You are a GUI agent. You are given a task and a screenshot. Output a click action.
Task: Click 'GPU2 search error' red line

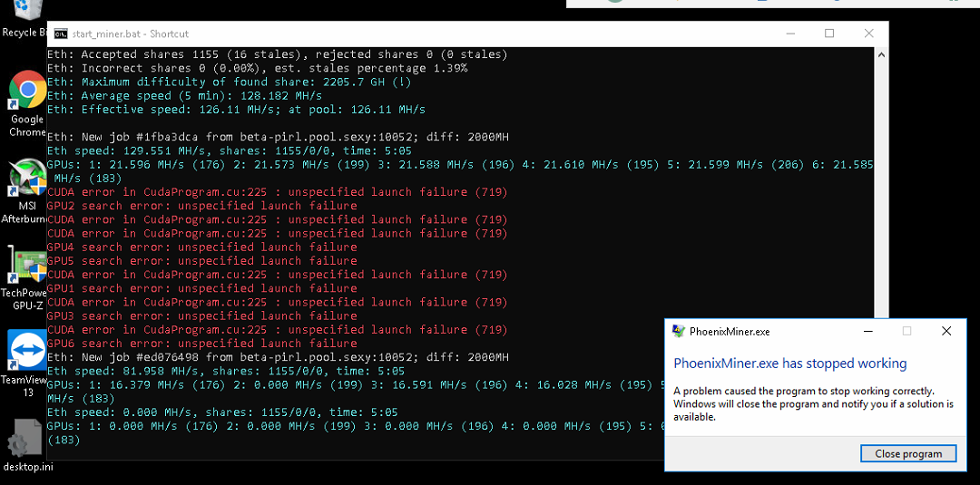201,206
